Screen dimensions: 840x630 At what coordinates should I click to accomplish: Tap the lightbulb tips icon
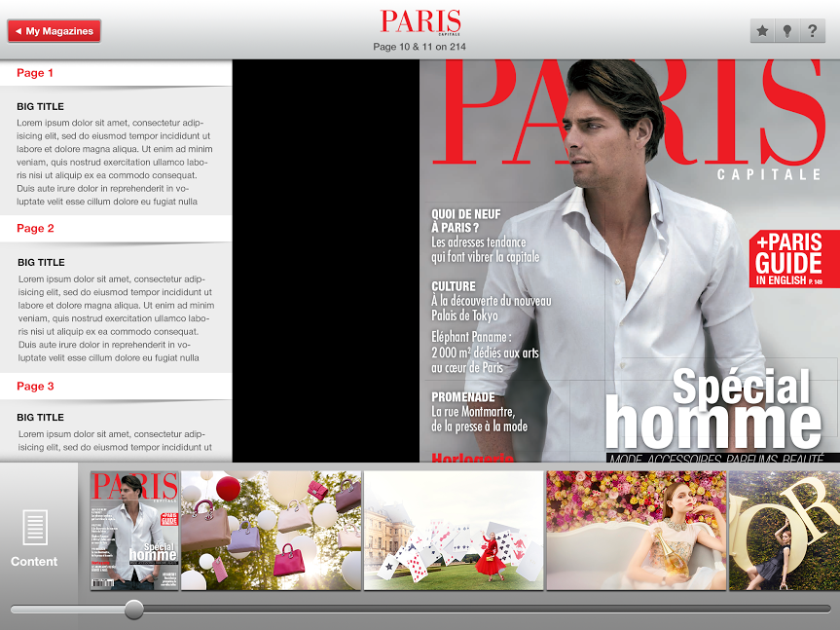click(x=787, y=31)
